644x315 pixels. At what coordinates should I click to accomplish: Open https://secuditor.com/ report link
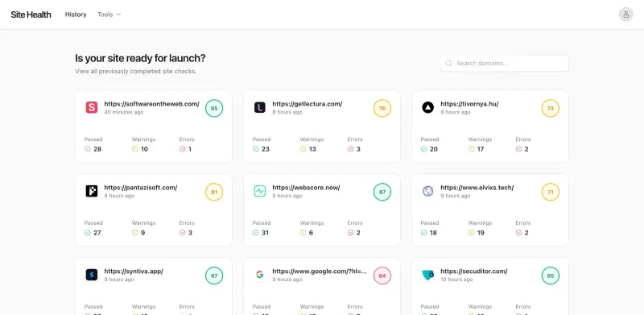pos(474,271)
